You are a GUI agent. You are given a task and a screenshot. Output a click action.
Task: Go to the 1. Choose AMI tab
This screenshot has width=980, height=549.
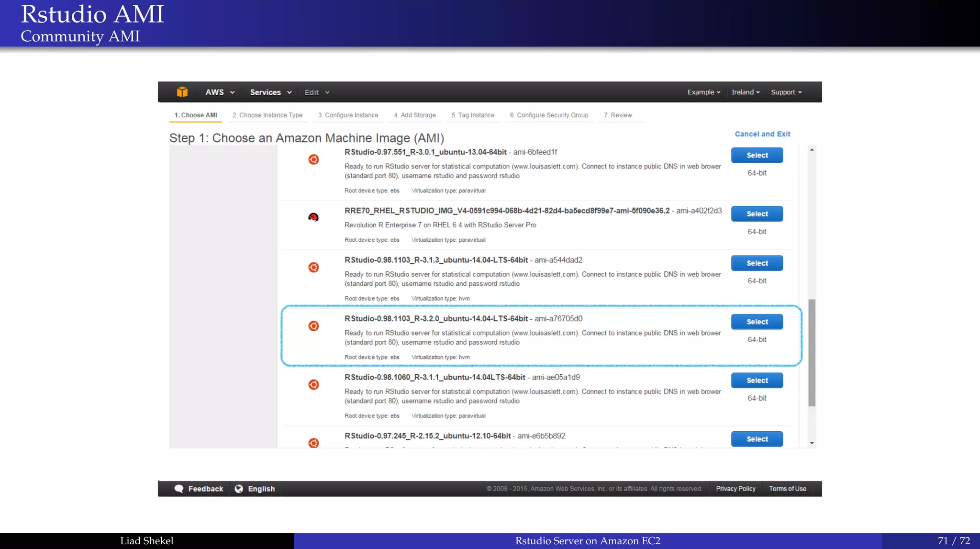click(196, 115)
